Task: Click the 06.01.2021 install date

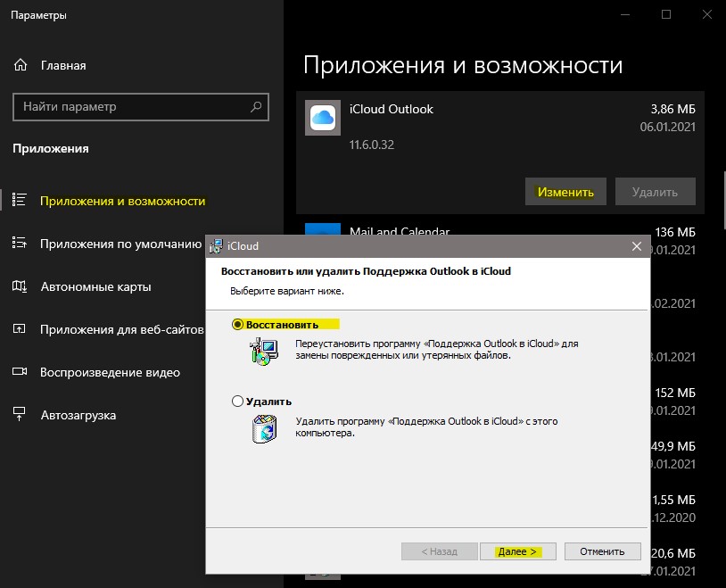Action: click(x=668, y=127)
